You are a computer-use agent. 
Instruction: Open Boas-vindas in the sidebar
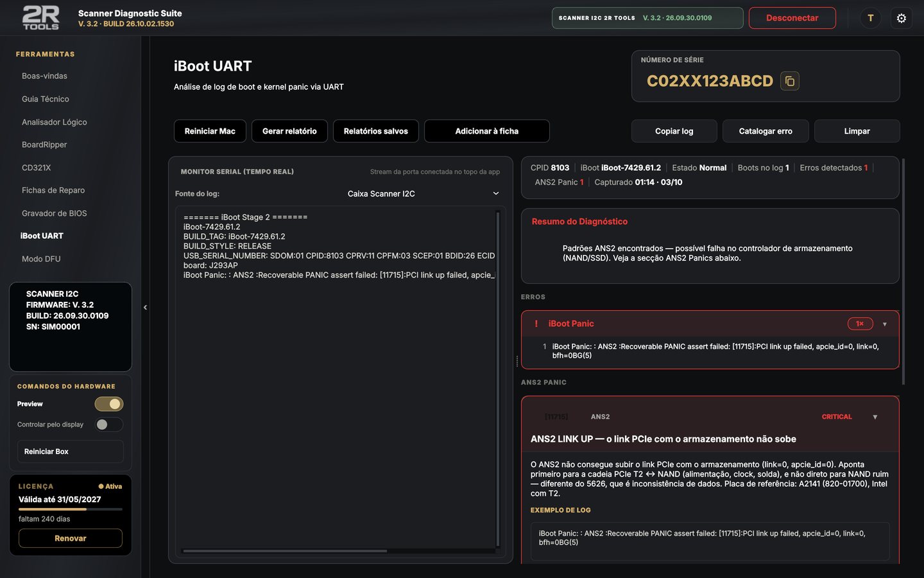[x=44, y=76]
